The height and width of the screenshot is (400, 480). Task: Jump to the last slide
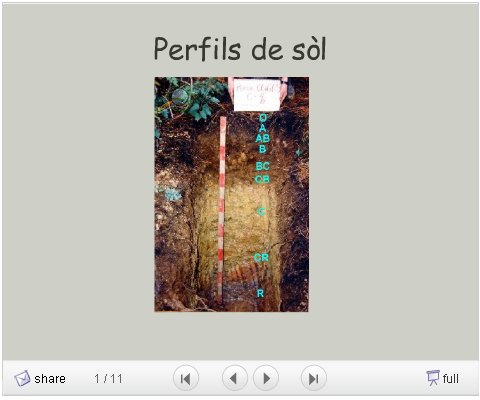coord(313,379)
